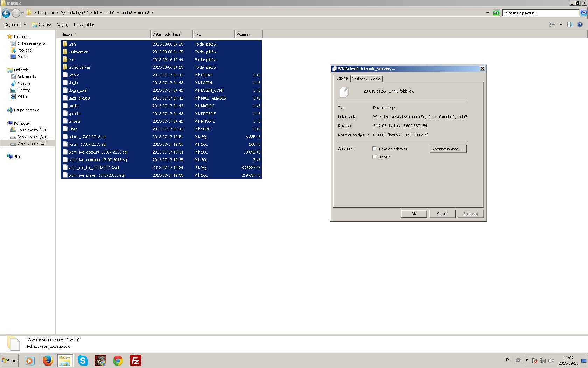The height and width of the screenshot is (368, 588).
Task: Show hidden tray icons arrow
Action: point(527,360)
